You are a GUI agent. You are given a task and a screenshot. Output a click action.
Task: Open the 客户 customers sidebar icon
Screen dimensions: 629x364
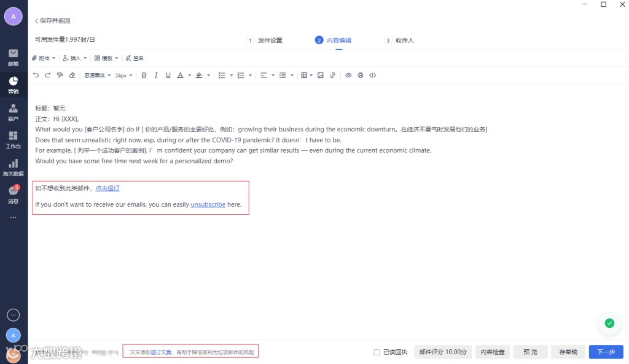(14, 113)
